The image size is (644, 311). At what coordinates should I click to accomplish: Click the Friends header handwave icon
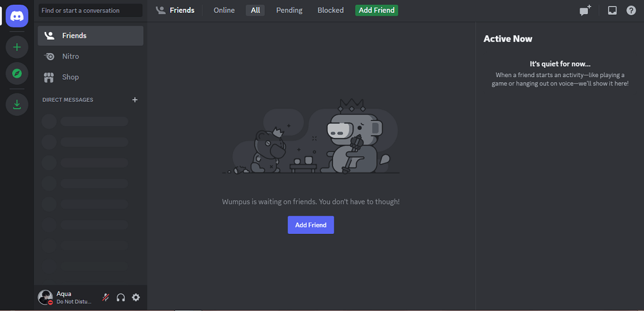160,11
